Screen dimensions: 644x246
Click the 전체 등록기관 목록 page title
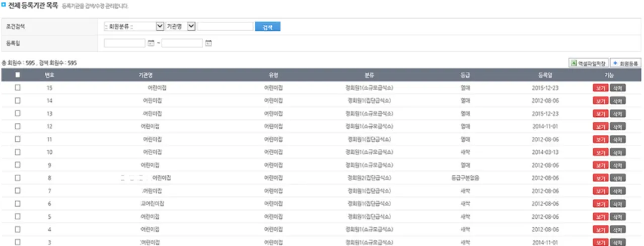pyautogui.click(x=33, y=7)
